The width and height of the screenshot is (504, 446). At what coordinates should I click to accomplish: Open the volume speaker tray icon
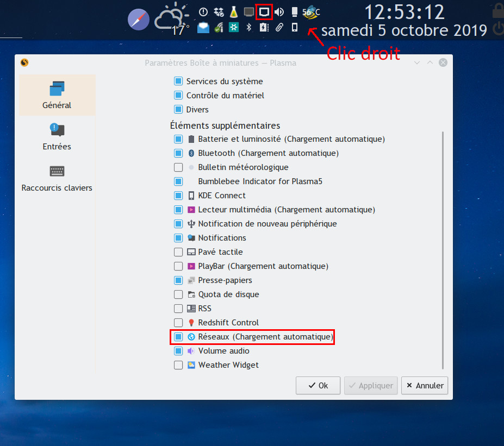279,12
